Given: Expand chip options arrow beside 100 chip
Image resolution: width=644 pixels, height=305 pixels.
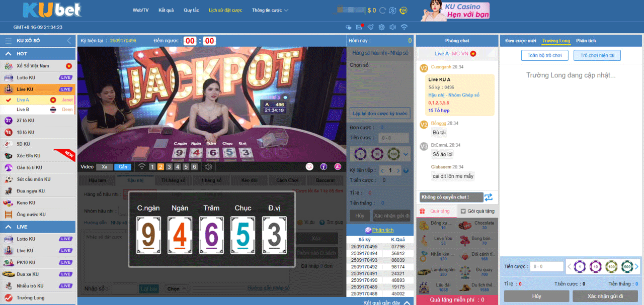Looking at the screenshot, I should tap(406, 154).
